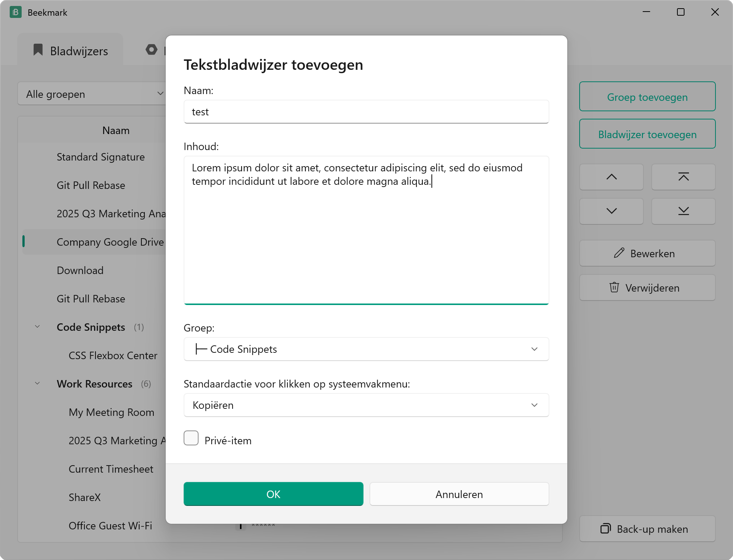Confirm with the green OK button
The image size is (733, 560).
(273, 494)
